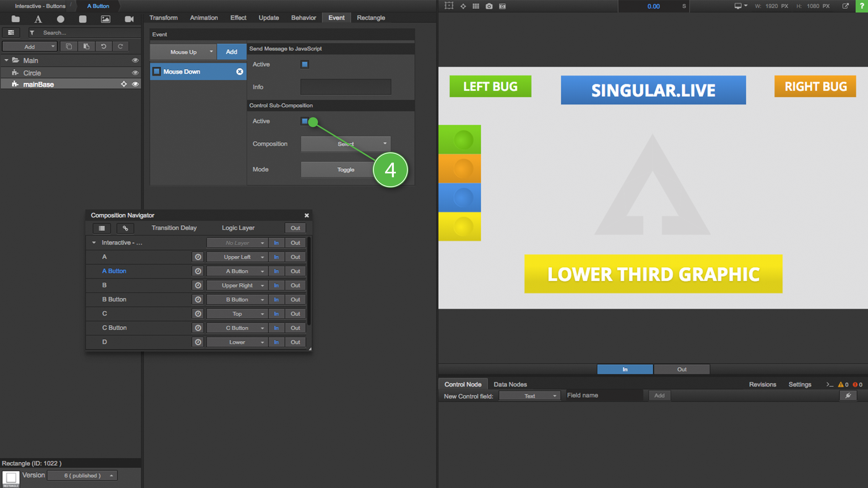Set C row to In
This screenshot has height=488, width=868.
tap(276, 314)
